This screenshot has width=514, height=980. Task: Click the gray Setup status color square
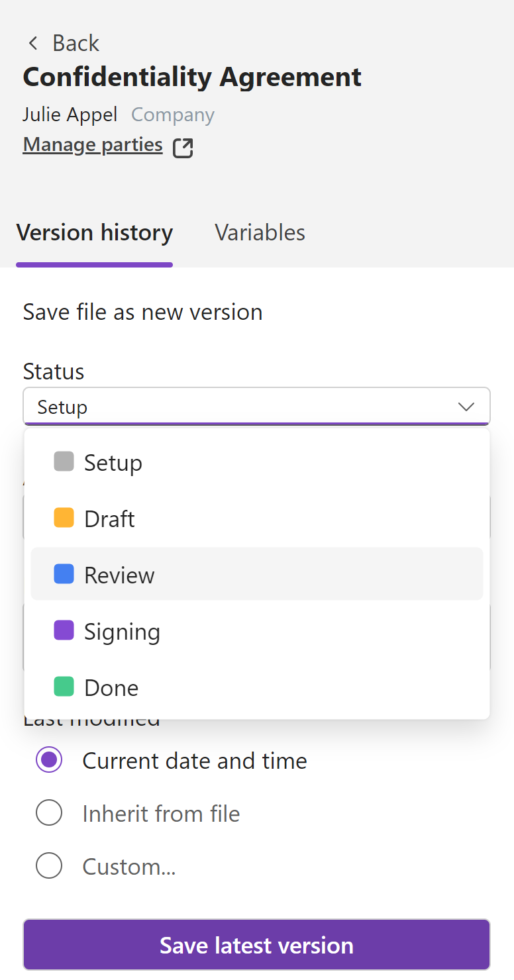64,462
